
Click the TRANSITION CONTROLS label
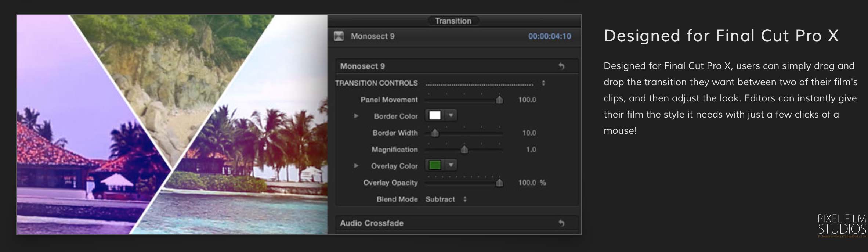pyautogui.click(x=376, y=83)
